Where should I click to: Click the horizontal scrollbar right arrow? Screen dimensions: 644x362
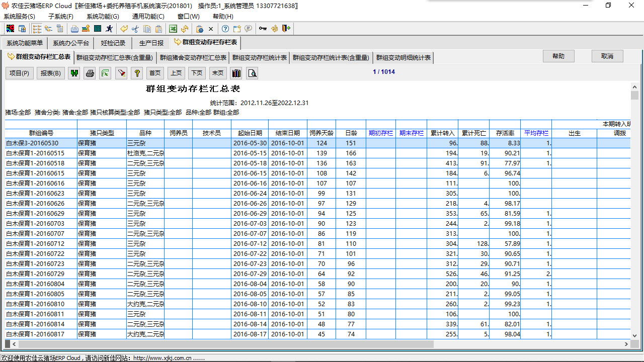tap(626, 344)
